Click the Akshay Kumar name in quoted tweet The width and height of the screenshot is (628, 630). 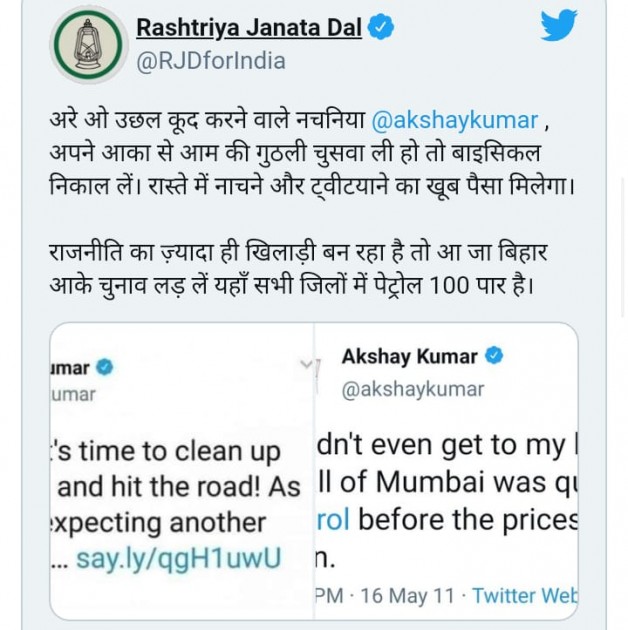(x=409, y=356)
